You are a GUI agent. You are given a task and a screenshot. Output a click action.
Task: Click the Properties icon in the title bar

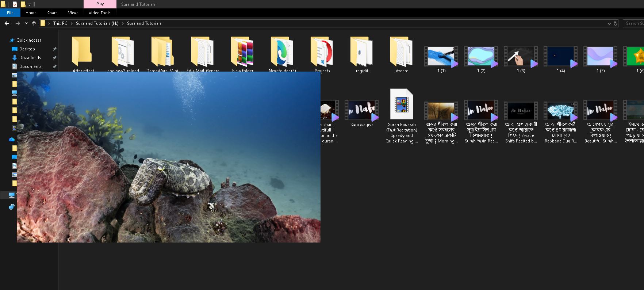point(15,4)
